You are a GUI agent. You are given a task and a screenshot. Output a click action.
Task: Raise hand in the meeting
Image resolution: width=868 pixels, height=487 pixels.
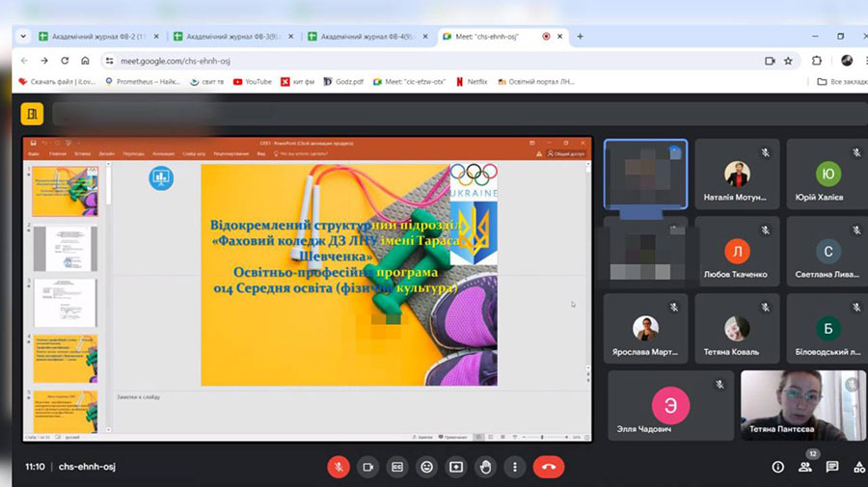pos(486,467)
